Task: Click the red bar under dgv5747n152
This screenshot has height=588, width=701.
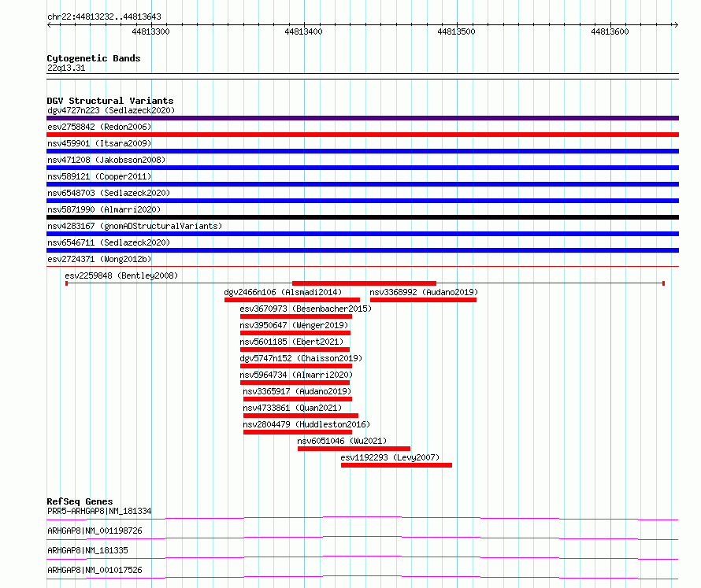Action: pos(296,366)
